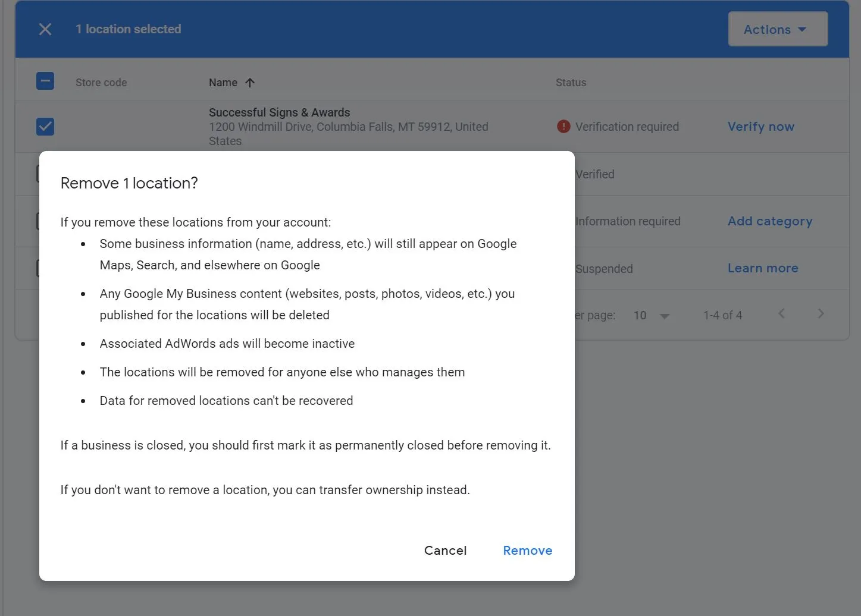Image resolution: width=861 pixels, height=616 pixels.
Task: Click the red Verification required warning icon
Action: pyautogui.click(x=563, y=127)
